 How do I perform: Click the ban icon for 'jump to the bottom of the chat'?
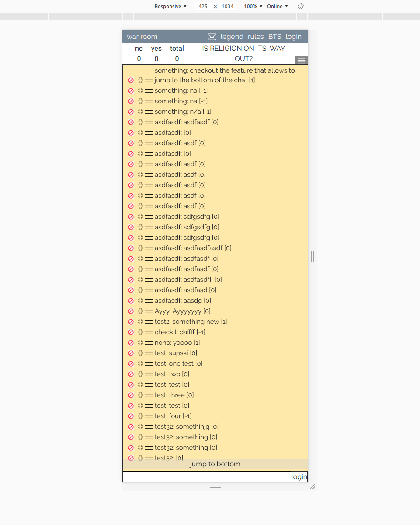point(131,80)
